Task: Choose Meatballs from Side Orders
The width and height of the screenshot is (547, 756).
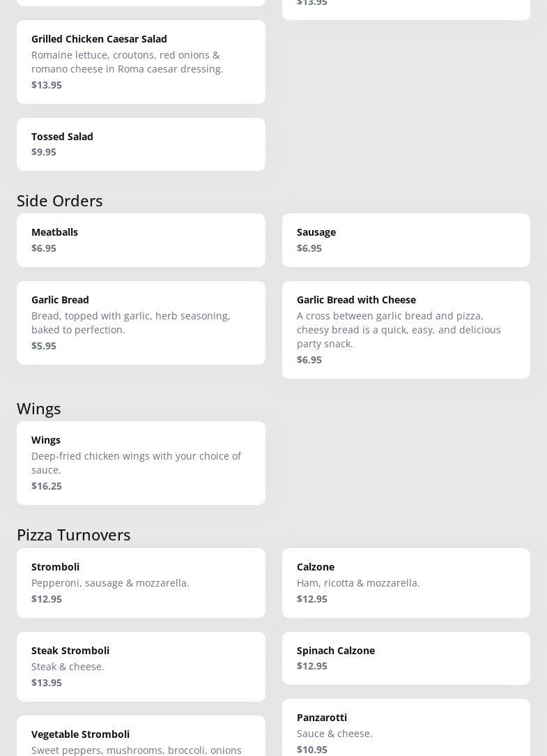Action: click(141, 240)
